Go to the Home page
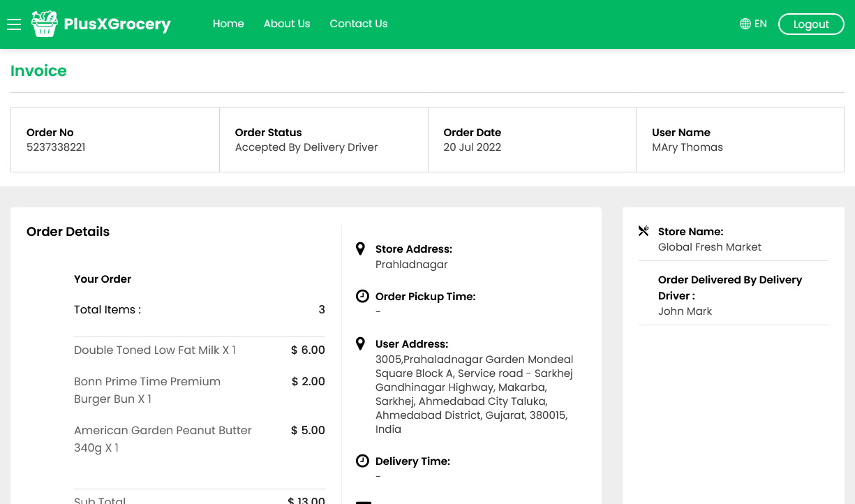This screenshot has height=504, width=855. coord(228,24)
